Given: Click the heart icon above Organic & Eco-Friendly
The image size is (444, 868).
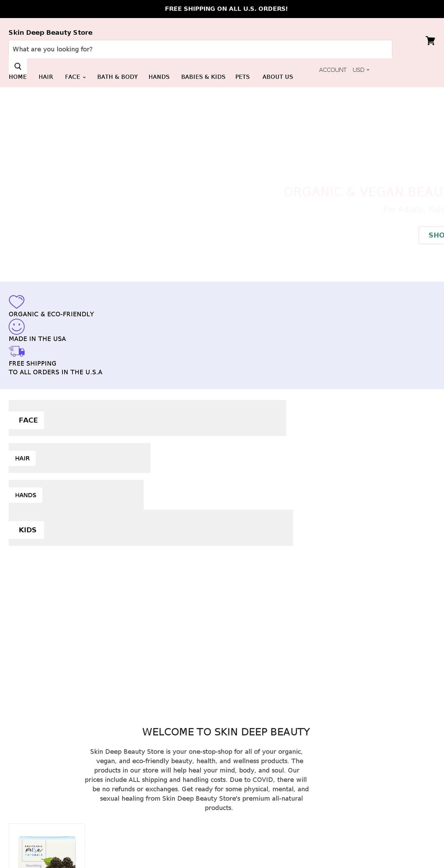Looking at the screenshot, I should [17, 302].
